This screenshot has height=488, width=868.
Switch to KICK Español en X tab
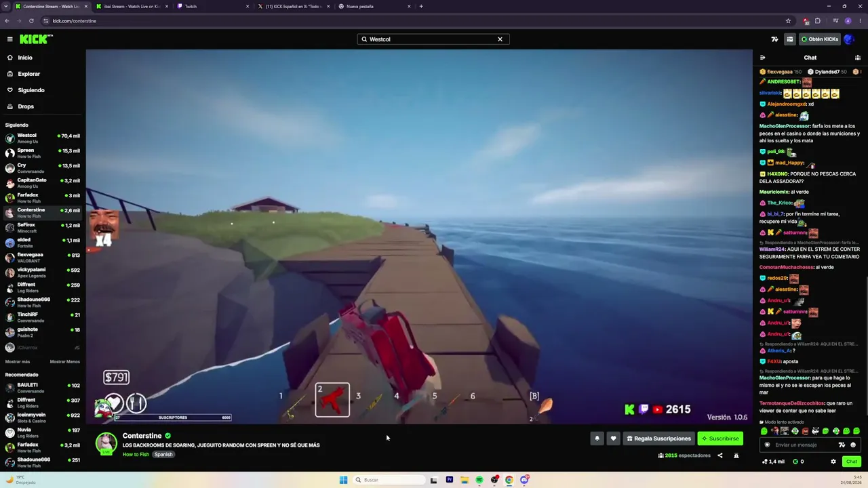click(293, 7)
